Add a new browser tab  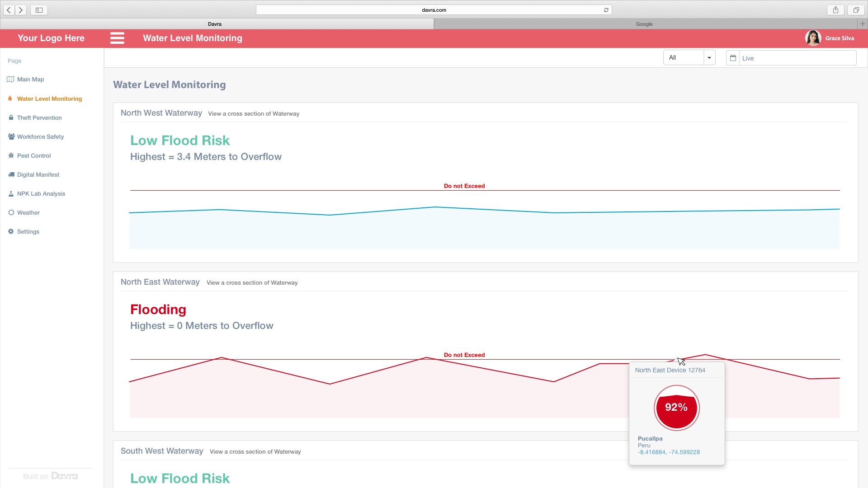click(x=863, y=23)
